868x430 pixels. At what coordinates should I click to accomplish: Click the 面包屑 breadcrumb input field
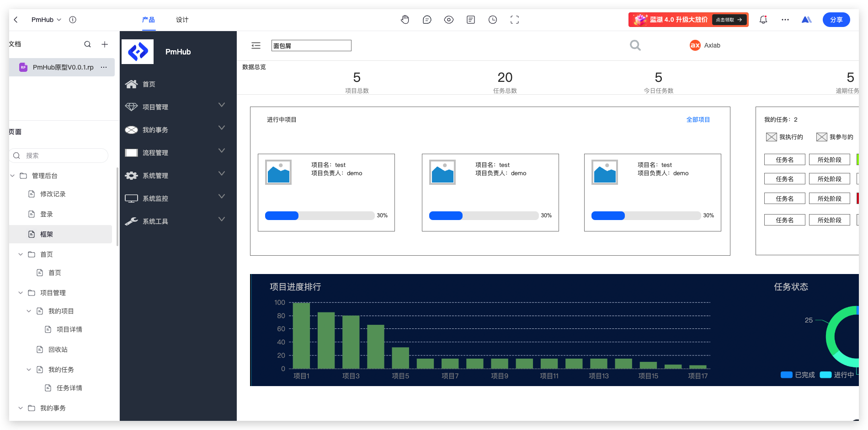[x=311, y=45]
